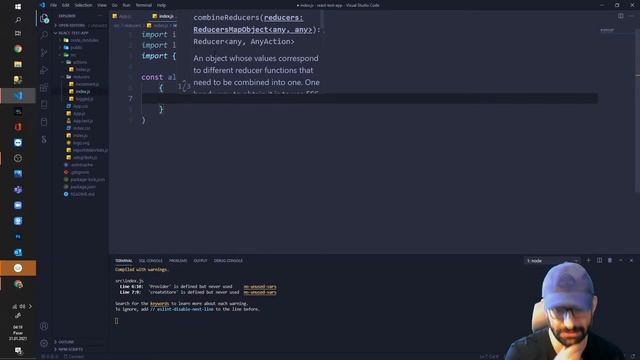The width and height of the screenshot is (640, 360).
Task: Open the Accounts icon in activity bar
Action: click(44, 326)
